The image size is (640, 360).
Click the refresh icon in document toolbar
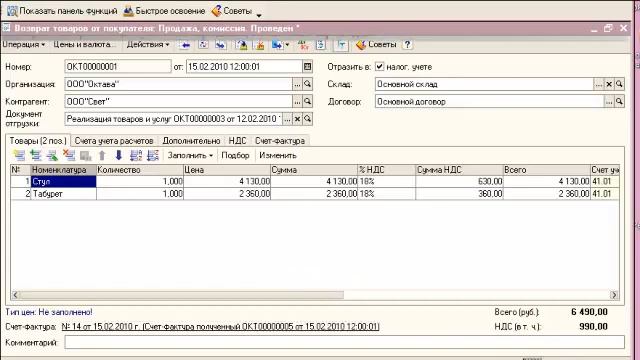pos(203,45)
